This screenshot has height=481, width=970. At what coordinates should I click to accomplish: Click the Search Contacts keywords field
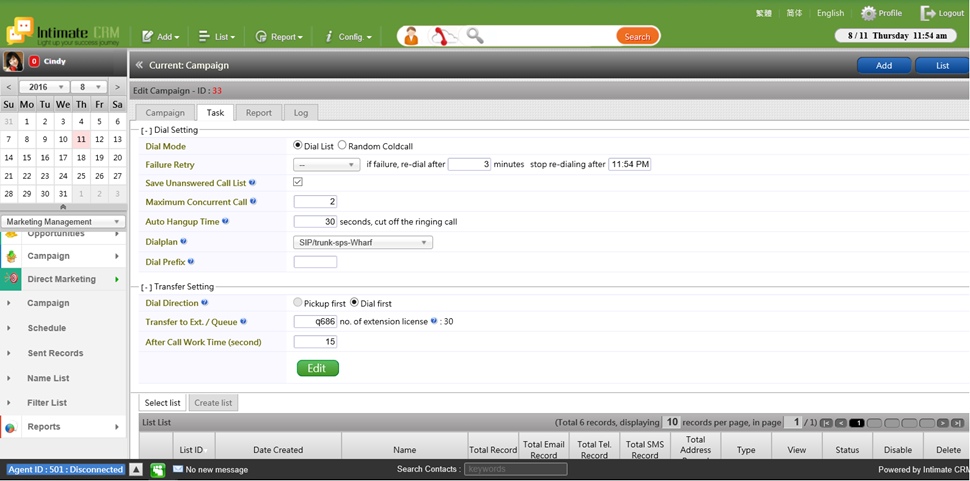click(516, 469)
